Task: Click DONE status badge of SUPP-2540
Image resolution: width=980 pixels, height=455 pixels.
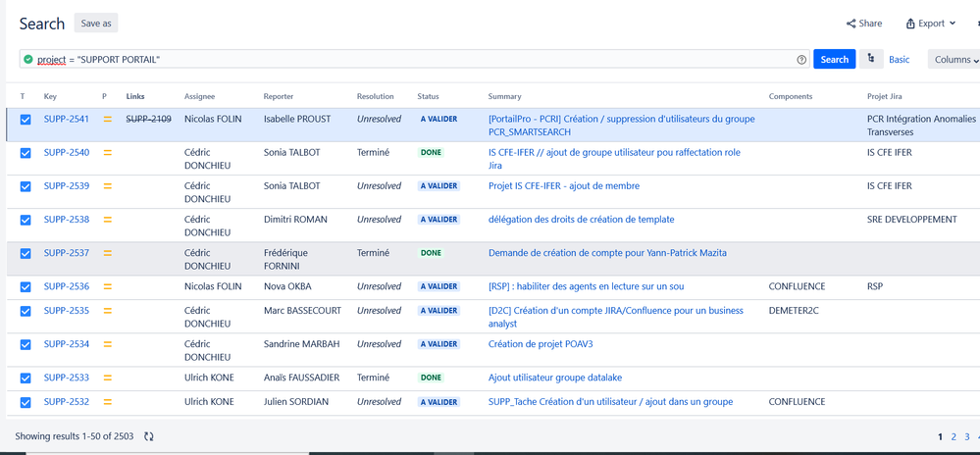Action: tap(431, 153)
